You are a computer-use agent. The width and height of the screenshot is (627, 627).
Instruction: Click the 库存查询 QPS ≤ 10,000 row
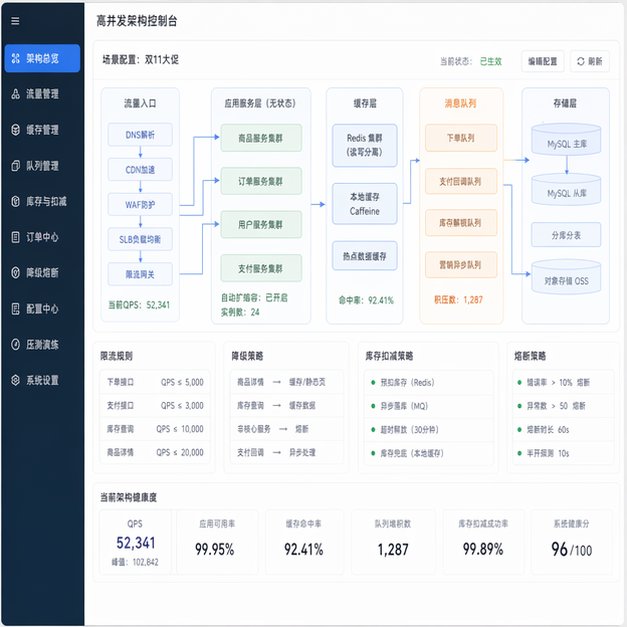(x=155, y=429)
